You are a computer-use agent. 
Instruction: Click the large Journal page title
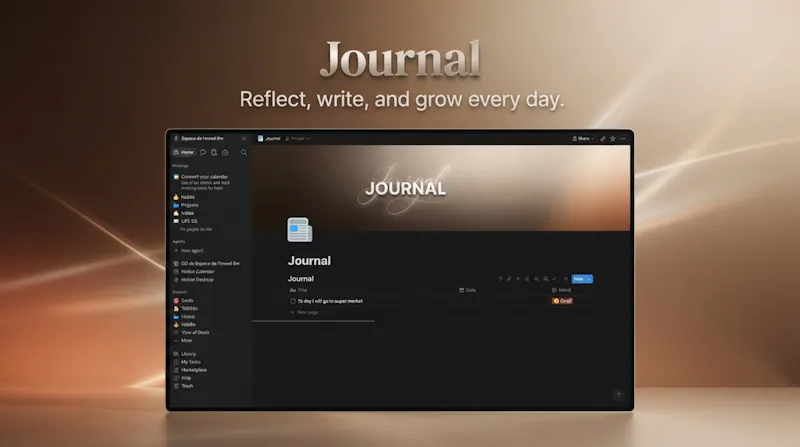pyautogui.click(x=309, y=261)
